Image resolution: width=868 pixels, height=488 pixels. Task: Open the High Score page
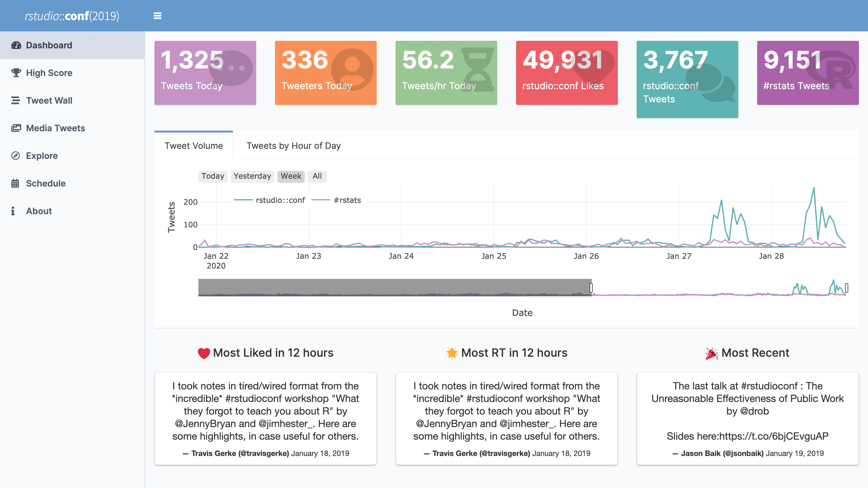pos(73,73)
